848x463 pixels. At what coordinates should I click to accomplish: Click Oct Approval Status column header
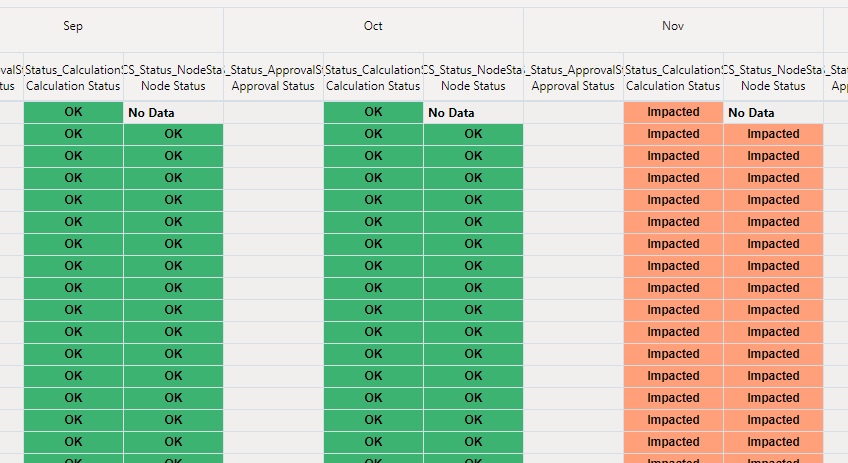tap(274, 77)
